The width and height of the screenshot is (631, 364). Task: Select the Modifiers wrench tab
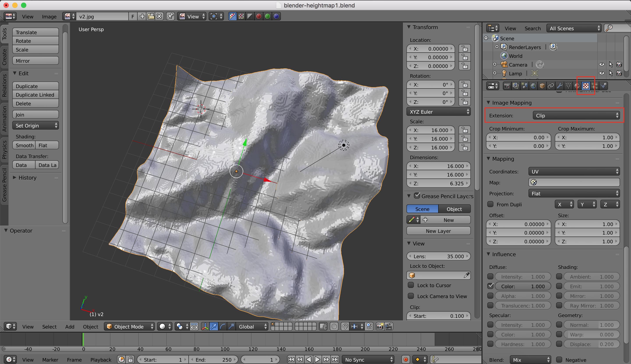click(560, 86)
